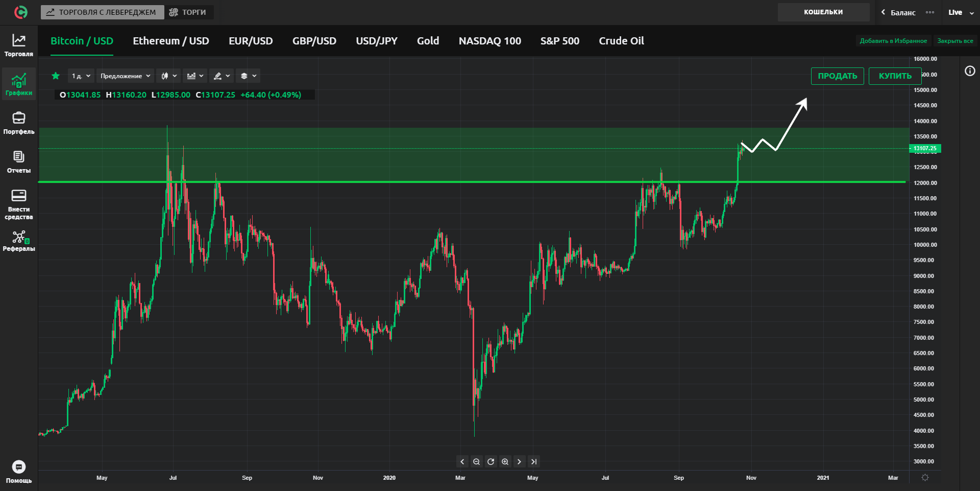Screen dimensions: 980x491
Task: Zoom out the chart
Action: (476, 462)
